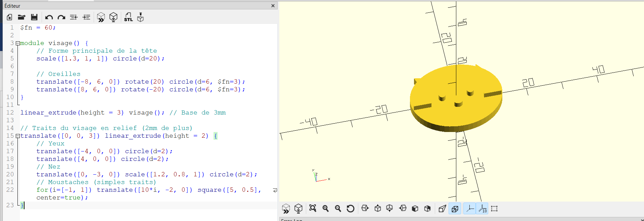Viewport: 644px width, 221px height.
Task: Collapse the translate block at line 15
Action: click(18, 136)
